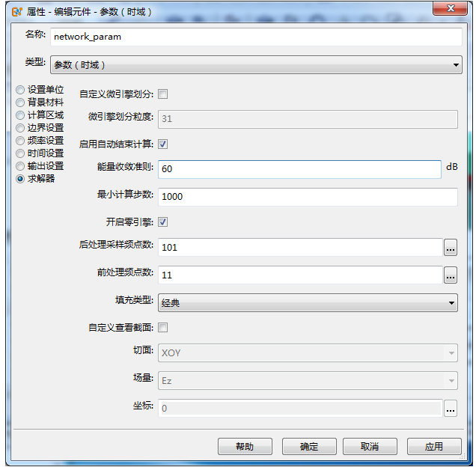Click the 名称 input field
Screen dimensions: 476x470
tap(255, 37)
